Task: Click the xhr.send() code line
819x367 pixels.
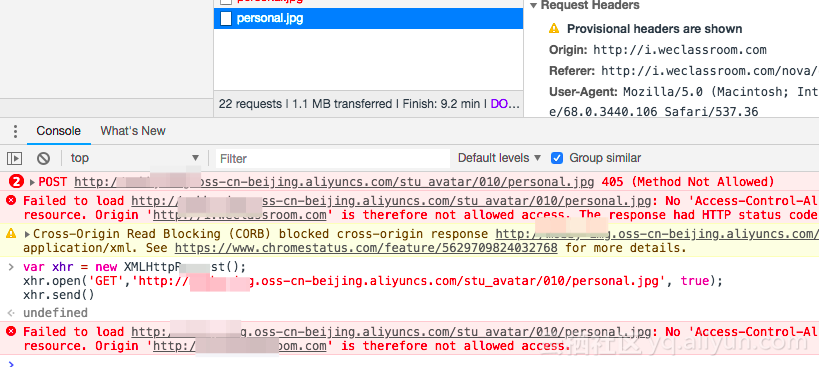Action: pos(58,295)
